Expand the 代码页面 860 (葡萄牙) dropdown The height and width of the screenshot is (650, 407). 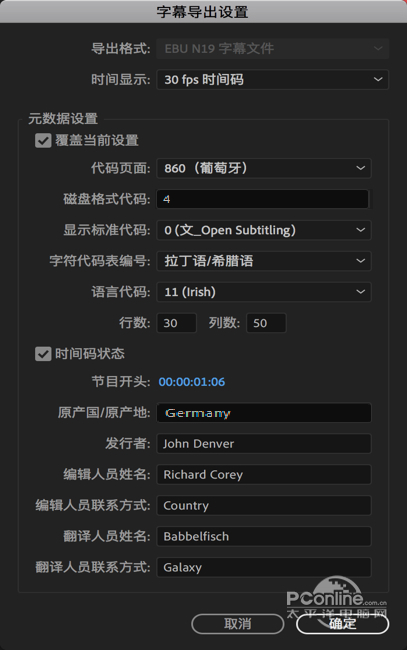[x=264, y=168]
